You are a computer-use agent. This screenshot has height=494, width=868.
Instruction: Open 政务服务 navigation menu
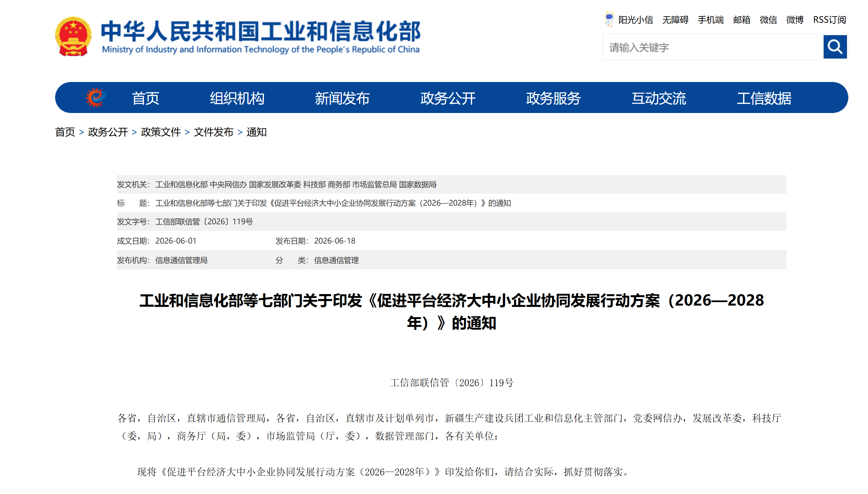tap(553, 98)
